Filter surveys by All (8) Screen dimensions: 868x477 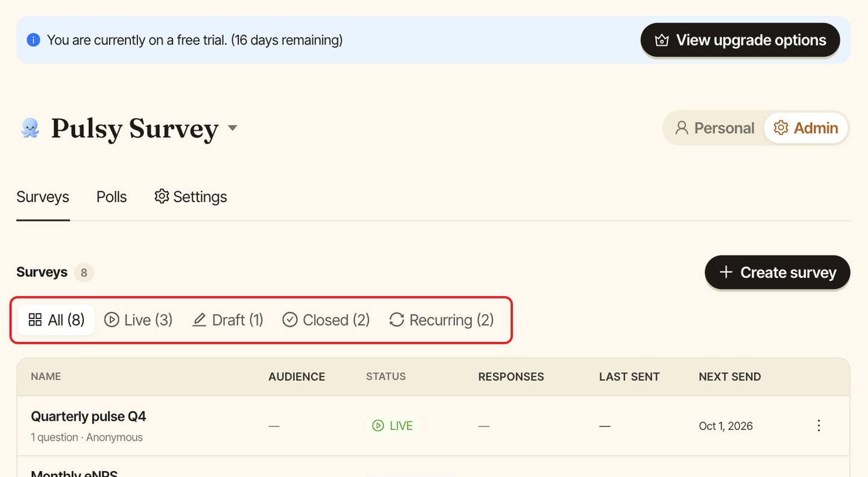coord(57,320)
